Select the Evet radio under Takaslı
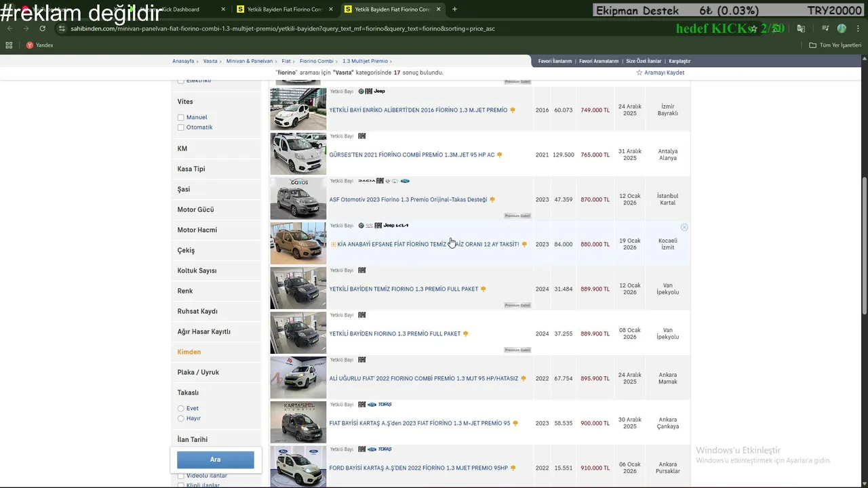This screenshot has height=488, width=868. pyautogui.click(x=181, y=409)
